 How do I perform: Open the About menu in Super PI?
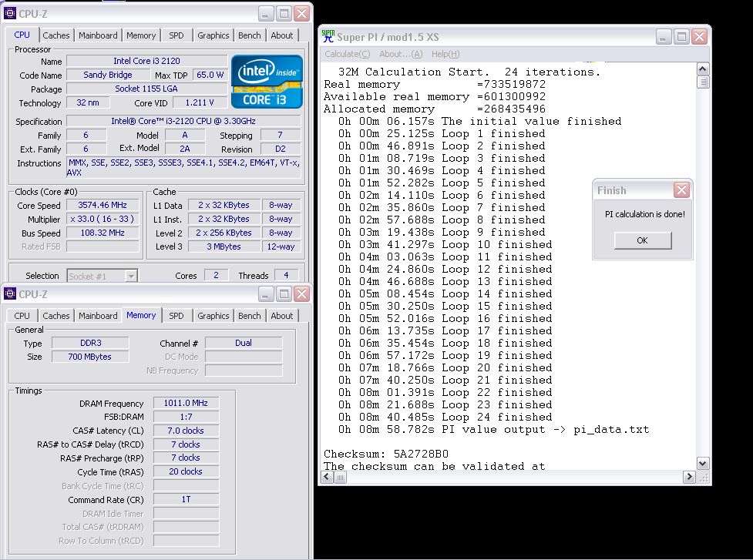pyautogui.click(x=401, y=54)
